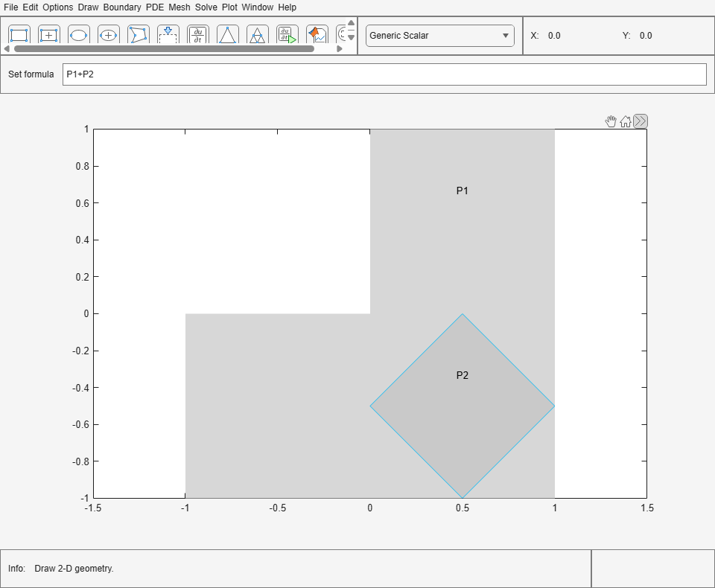Open PDE specification with ∂u/∂t icon
This screenshot has width=715, height=588.
pyautogui.click(x=197, y=34)
